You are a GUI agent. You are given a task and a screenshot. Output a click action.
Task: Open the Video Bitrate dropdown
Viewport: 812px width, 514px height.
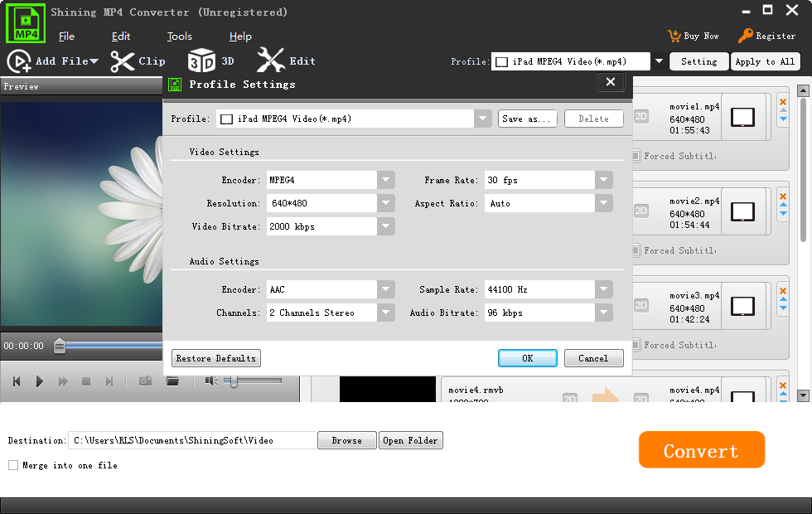[x=386, y=226]
